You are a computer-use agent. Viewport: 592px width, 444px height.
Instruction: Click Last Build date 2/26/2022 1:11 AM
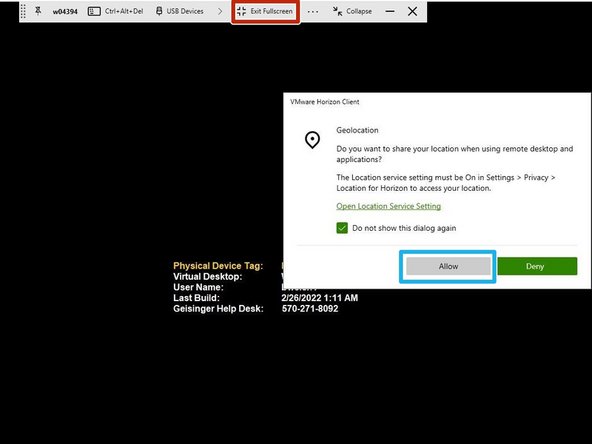tap(319, 298)
